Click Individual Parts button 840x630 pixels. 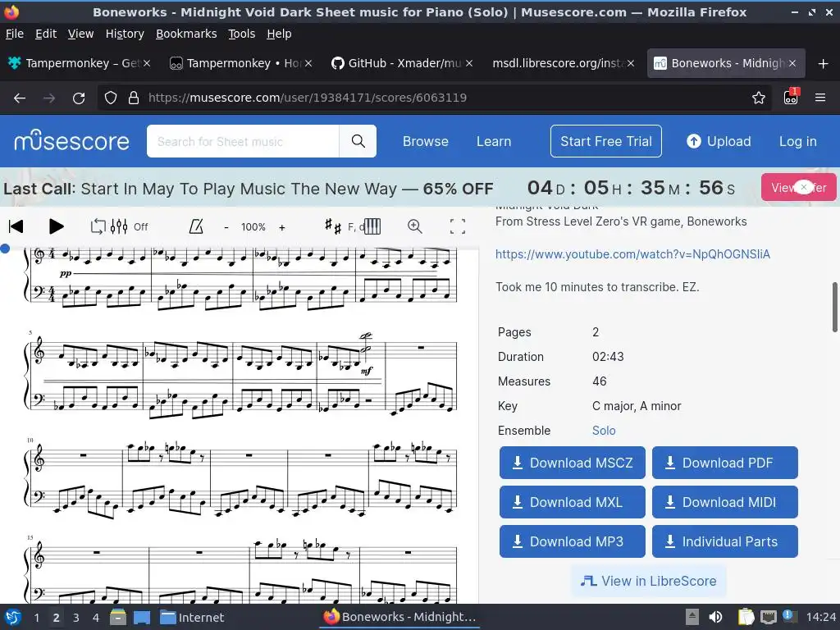725,541
